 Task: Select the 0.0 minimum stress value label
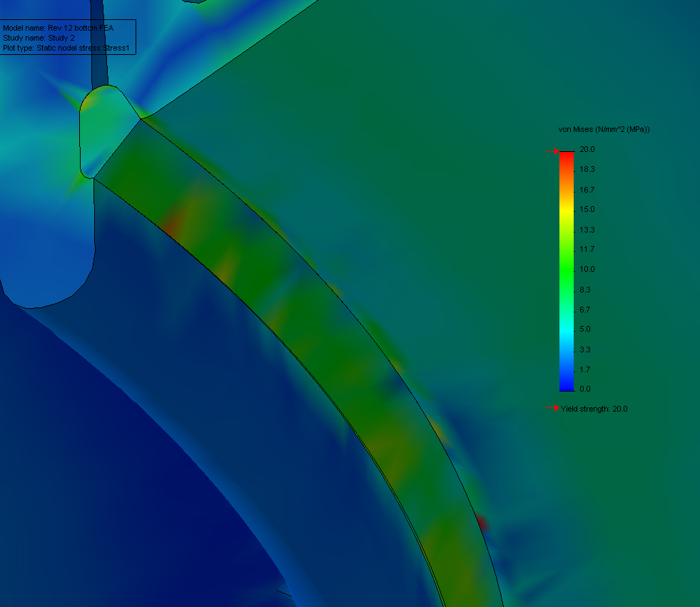pyautogui.click(x=584, y=389)
